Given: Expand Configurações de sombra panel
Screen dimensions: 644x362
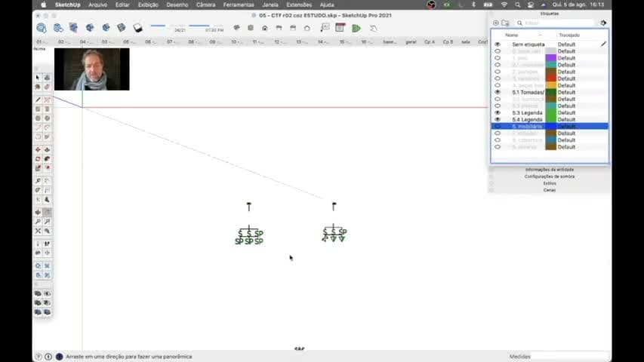Looking at the screenshot, I should pos(549,176).
